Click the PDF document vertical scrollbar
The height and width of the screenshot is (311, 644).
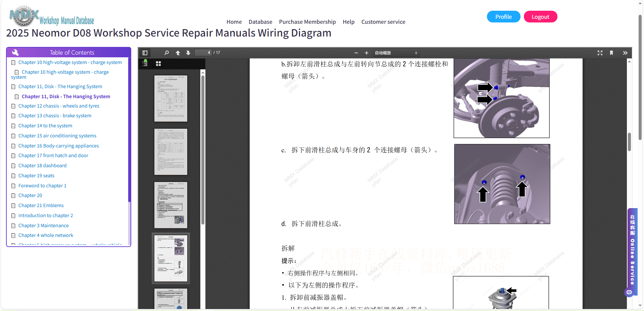point(629,142)
